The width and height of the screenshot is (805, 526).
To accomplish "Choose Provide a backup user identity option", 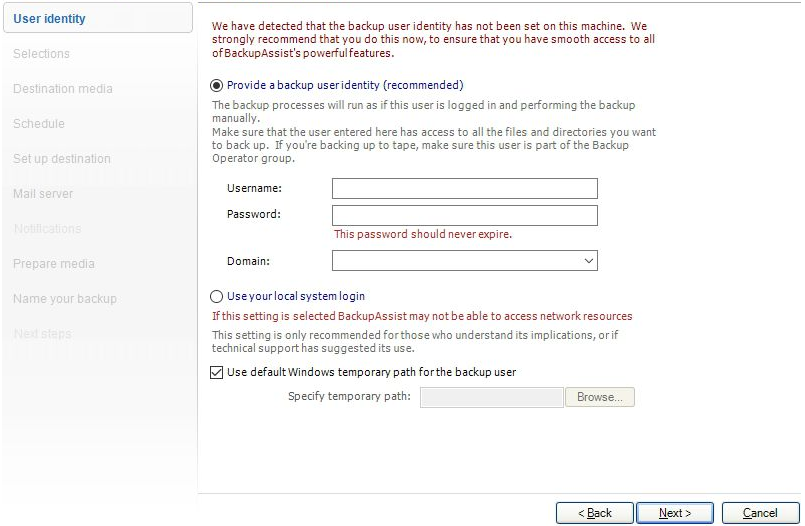I will pos(217,86).
